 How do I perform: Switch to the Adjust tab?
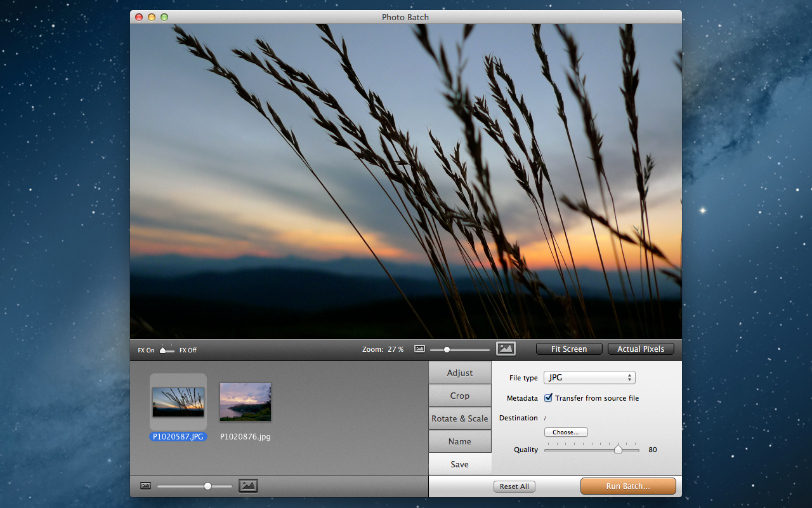[x=459, y=373]
